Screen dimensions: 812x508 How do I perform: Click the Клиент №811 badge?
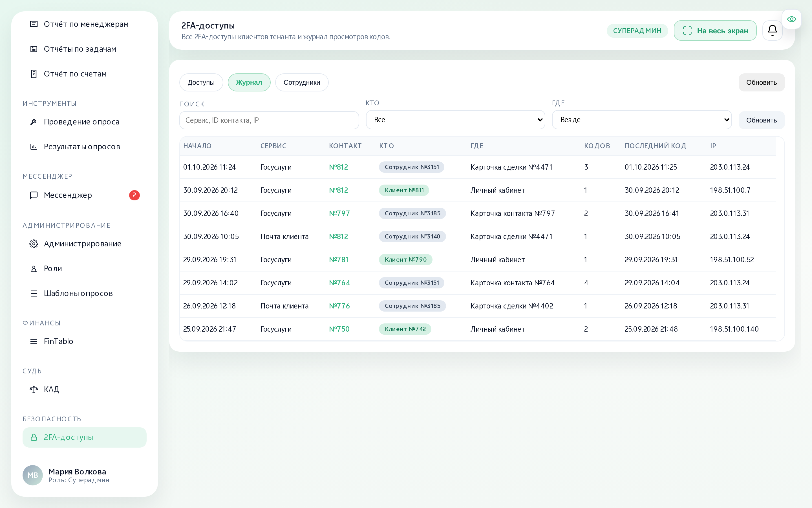point(404,190)
